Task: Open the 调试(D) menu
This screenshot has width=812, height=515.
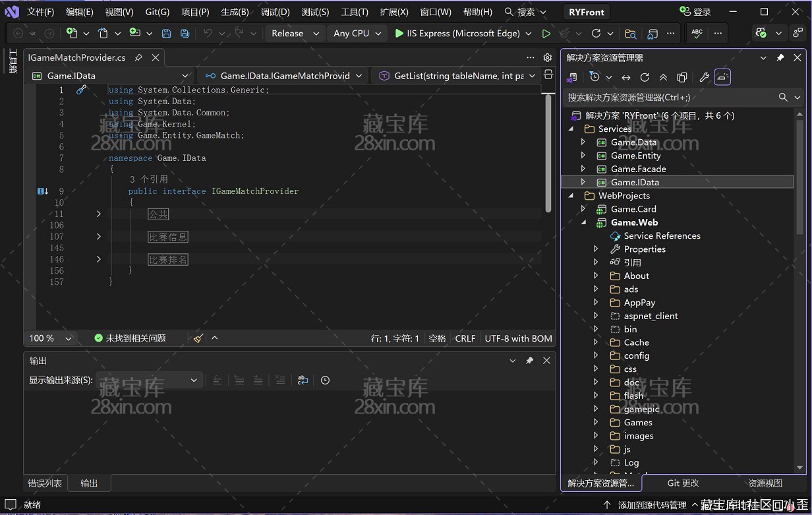Action: pyautogui.click(x=275, y=12)
